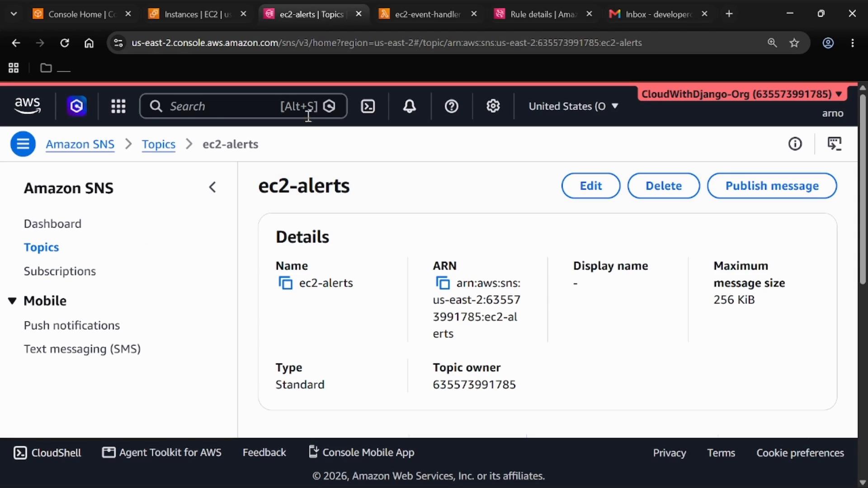868x488 pixels.
Task: Open the browser zoom magnifier icon
Action: 772,43
